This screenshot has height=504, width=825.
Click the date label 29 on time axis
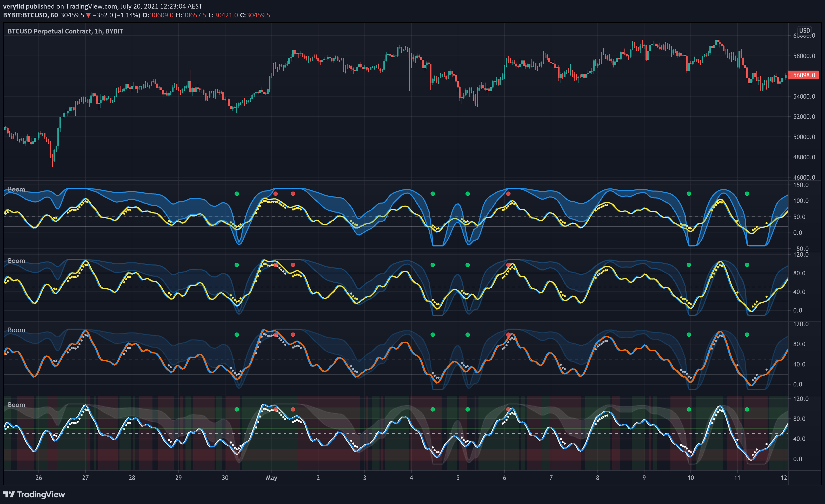click(x=178, y=478)
